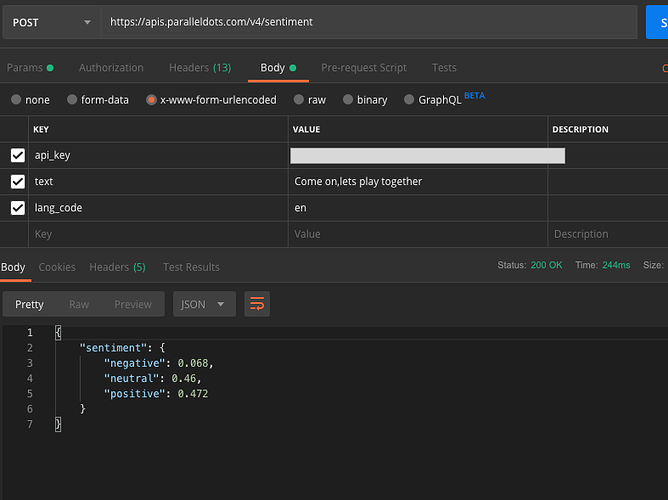Select the binary body radio button
668x500 pixels.
[348, 100]
